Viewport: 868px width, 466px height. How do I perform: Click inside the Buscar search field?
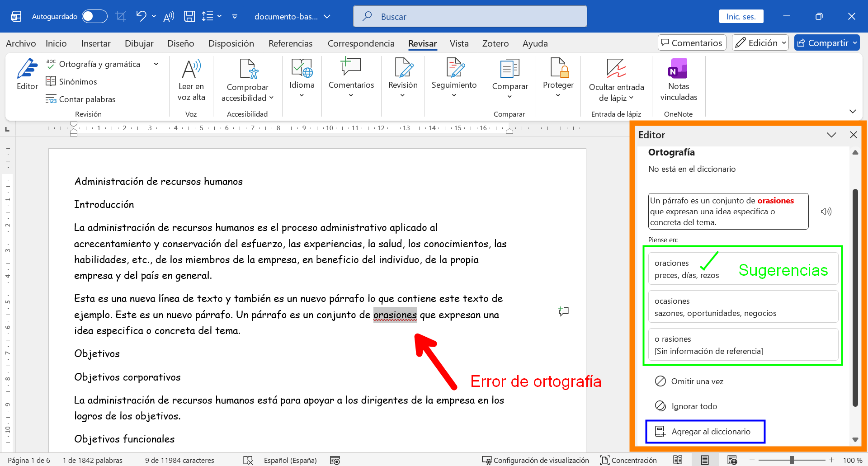pyautogui.click(x=470, y=16)
